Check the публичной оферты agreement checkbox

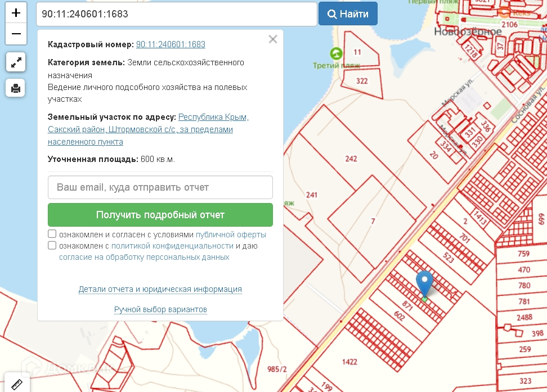(x=52, y=233)
